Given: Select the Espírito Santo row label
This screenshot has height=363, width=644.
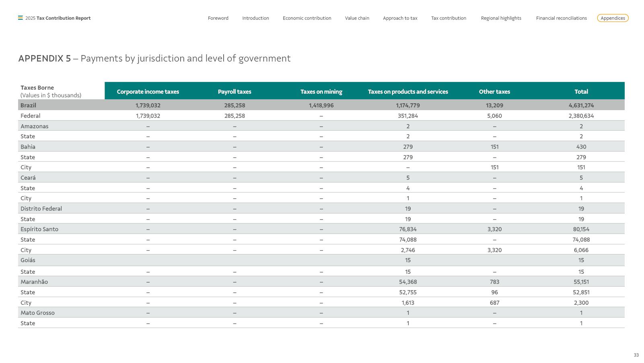Looking at the screenshot, I should point(39,229).
